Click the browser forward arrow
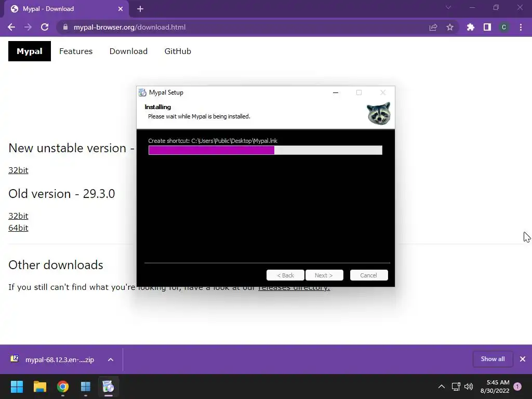The height and width of the screenshot is (399, 532). tap(28, 27)
